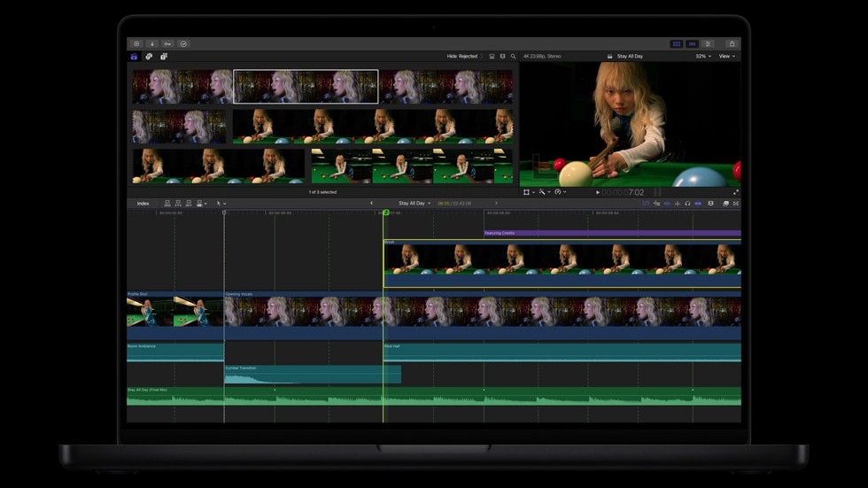Viewport: 868px width, 488px height.
Task: Toggle the Timeline panel visibility
Action: [x=693, y=43]
